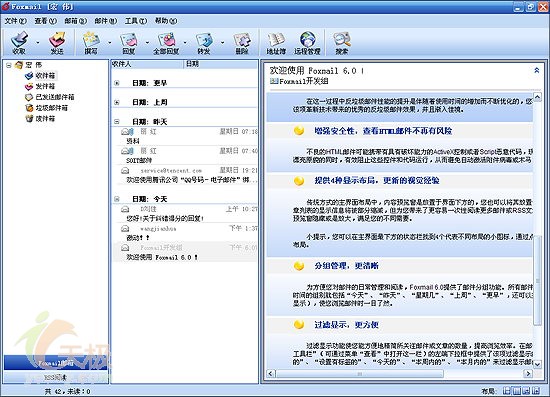Open the dropdown arrow beside 撰写

[x=109, y=43]
